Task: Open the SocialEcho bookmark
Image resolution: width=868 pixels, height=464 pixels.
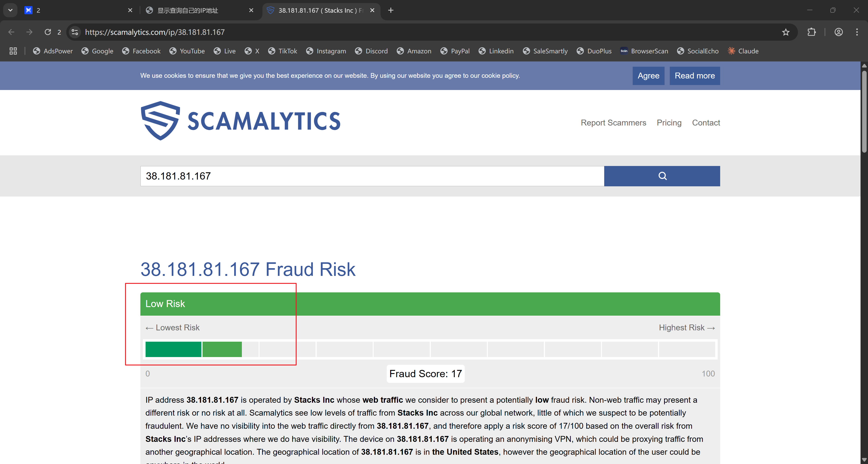Action: 698,51
